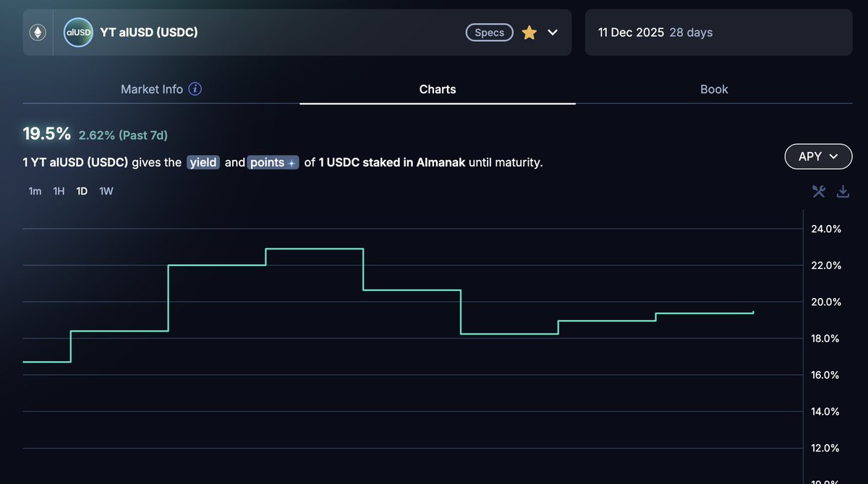Screen dimensions: 868x484
Task: Click the download chart icon
Action: tap(843, 192)
